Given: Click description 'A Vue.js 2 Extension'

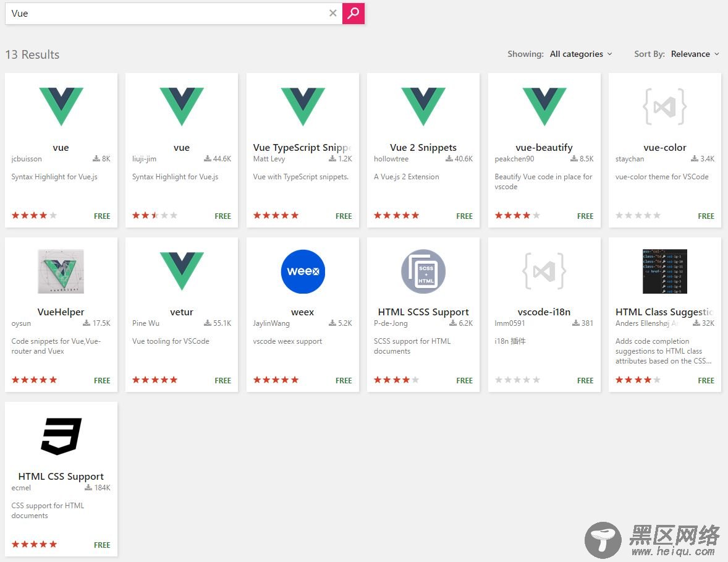Looking at the screenshot, I should [x=406, y=177].
